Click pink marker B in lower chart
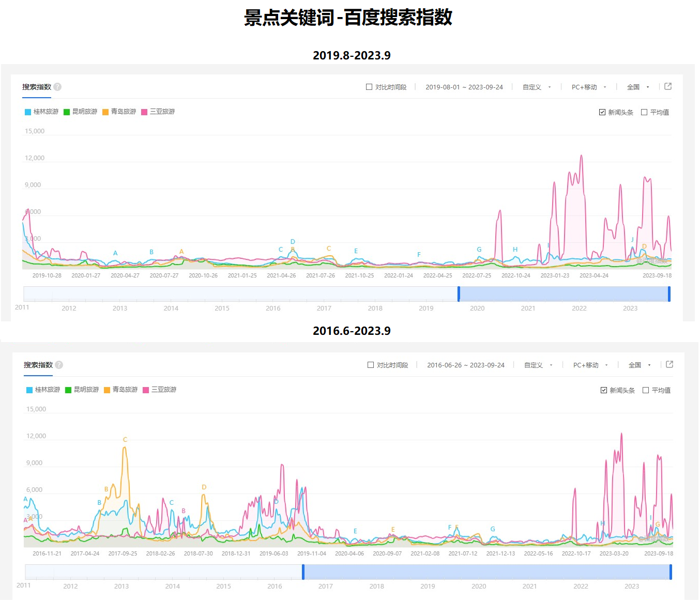Image resolution: width=700 pixels, height=602 pixels. click(184, 511)
